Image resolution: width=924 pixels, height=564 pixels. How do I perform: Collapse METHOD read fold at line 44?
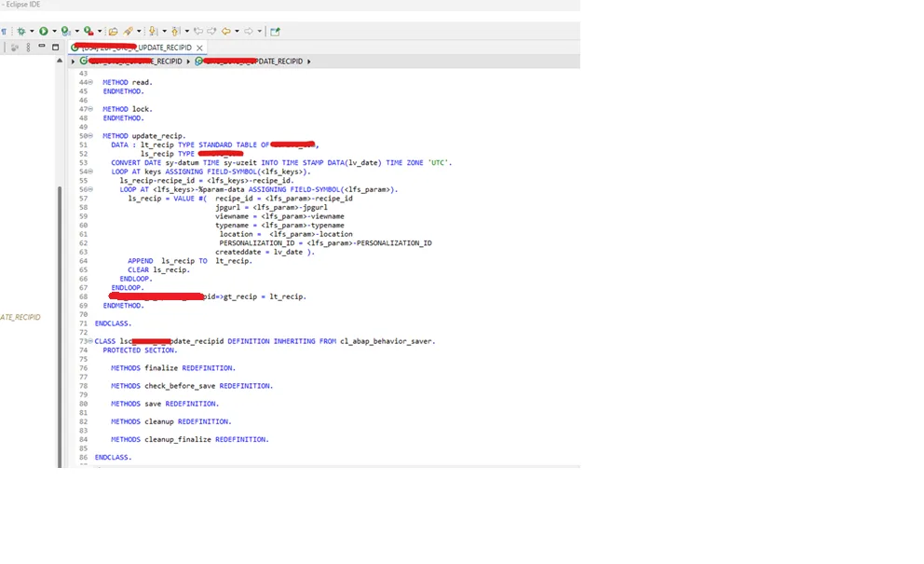pyautogui.click(x=90, y=82)
